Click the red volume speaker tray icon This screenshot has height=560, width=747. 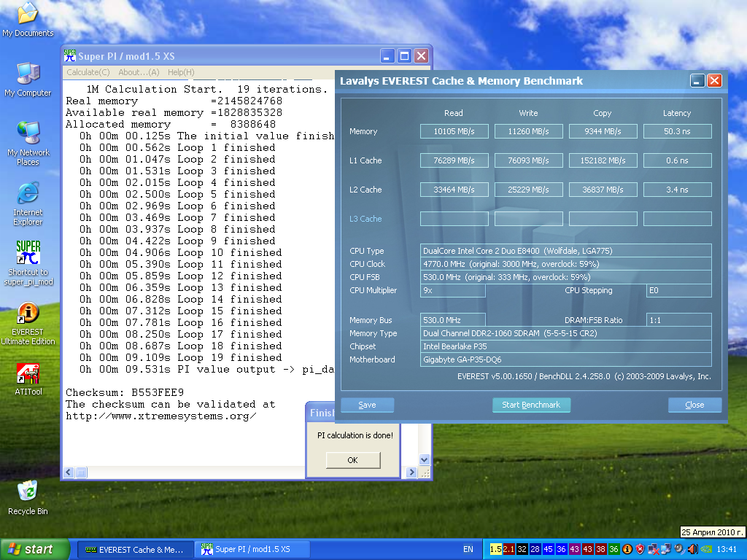click(693, 549)
